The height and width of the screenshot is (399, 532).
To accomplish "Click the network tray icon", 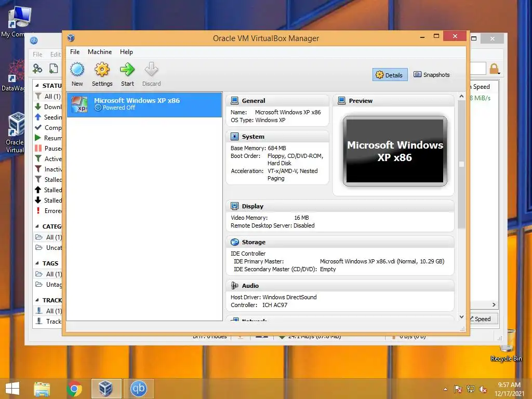I will [x=471, y=389].
